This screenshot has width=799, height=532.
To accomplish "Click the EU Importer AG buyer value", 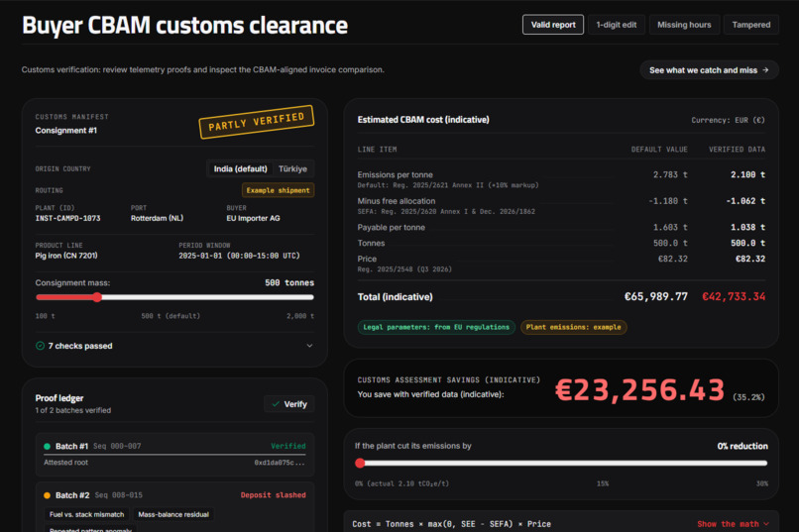I will (253, 218).
